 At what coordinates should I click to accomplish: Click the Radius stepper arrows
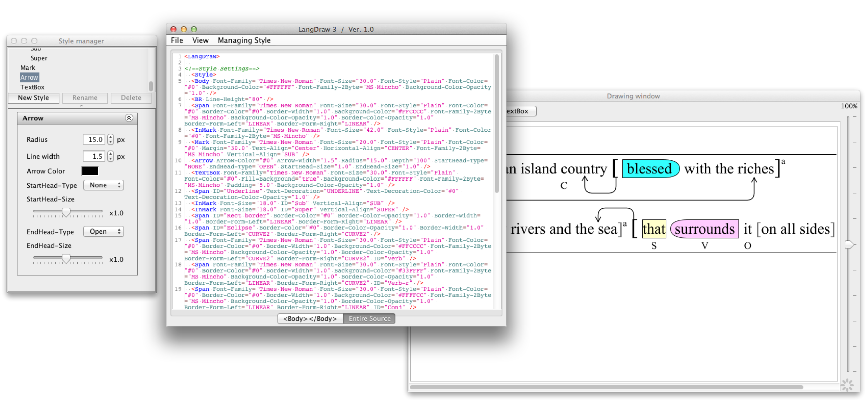coord(111,139)
